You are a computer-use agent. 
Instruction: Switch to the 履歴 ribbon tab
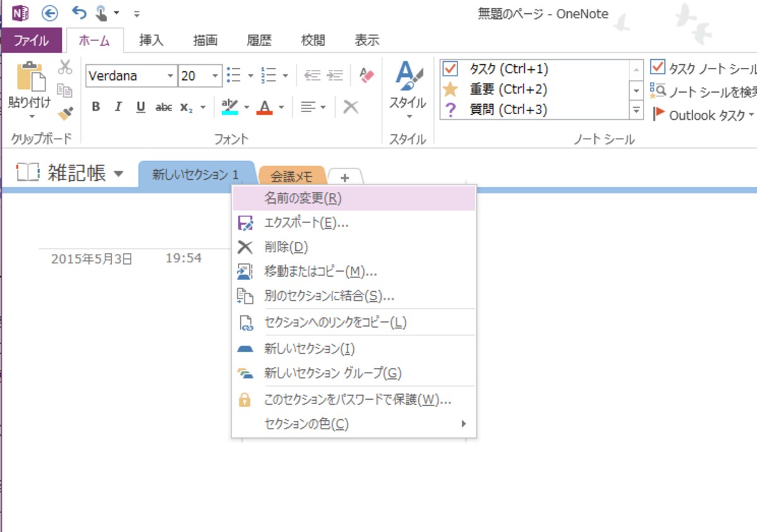point(259,41)
